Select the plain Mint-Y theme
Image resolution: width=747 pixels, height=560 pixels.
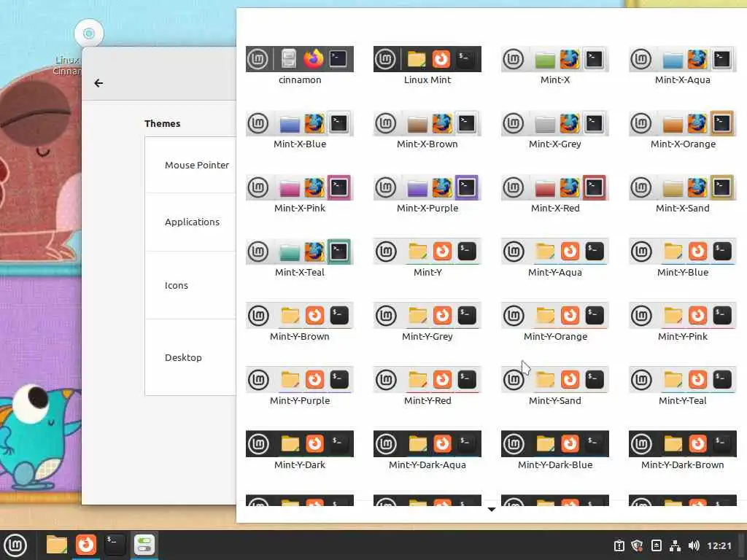point(427,259)
